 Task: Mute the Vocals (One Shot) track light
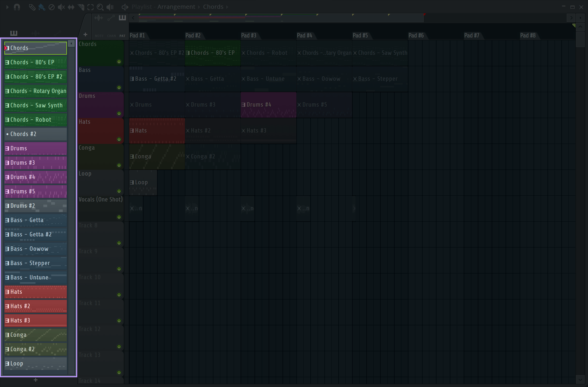tap(119, 217)
